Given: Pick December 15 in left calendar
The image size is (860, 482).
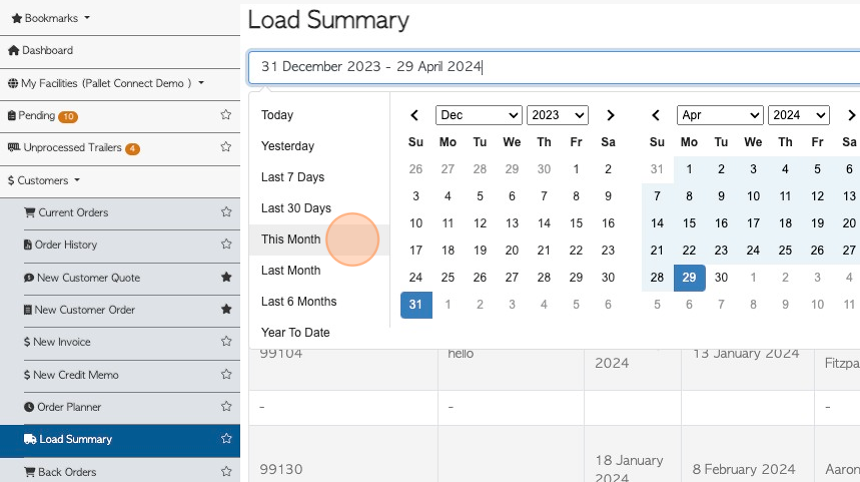Looking at the screenshot, I should click(576, 223).
